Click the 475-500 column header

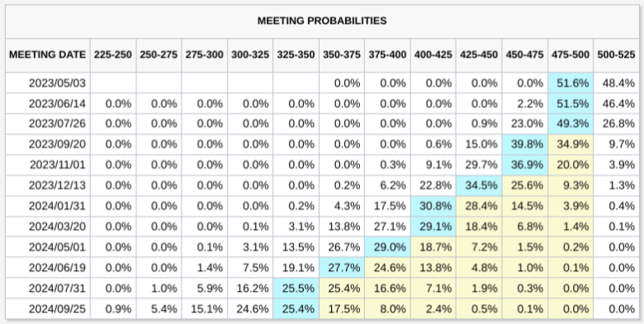(x=571, y=55)
